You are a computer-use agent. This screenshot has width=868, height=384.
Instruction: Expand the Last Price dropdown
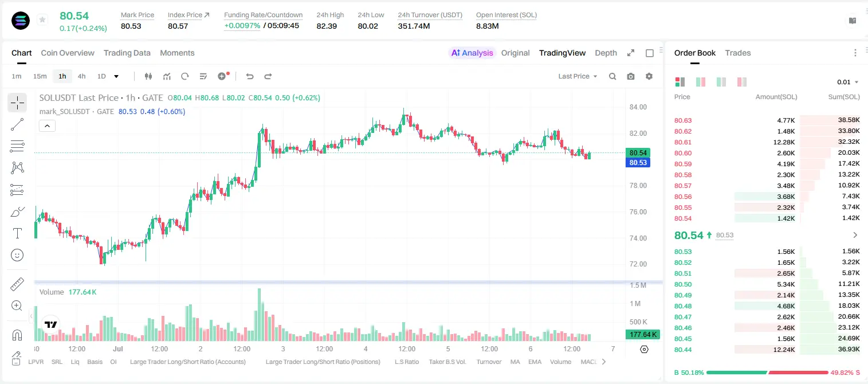pyautogui.click(x=578, y=76)
